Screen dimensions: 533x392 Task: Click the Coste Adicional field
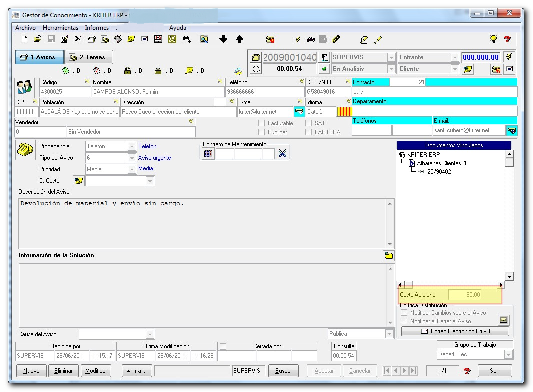(464, 295)
